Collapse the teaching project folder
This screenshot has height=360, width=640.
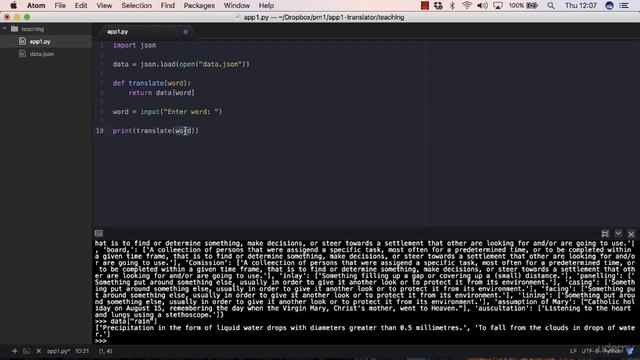pyautogui.click(x=4, y=29)
